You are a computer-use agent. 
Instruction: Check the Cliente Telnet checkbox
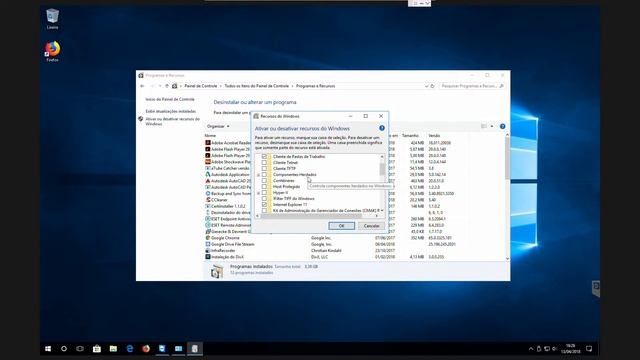[x=264, y=162]
